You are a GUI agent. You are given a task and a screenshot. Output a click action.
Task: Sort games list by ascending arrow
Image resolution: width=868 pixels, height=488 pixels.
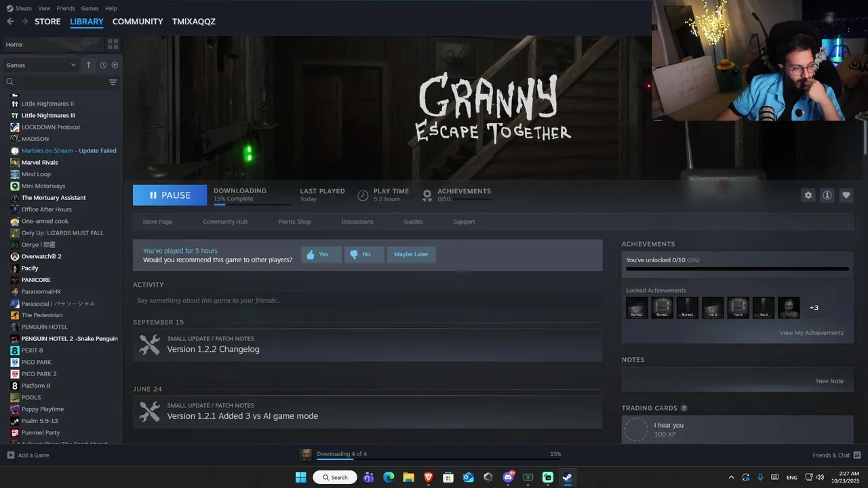tap(88, 65)
